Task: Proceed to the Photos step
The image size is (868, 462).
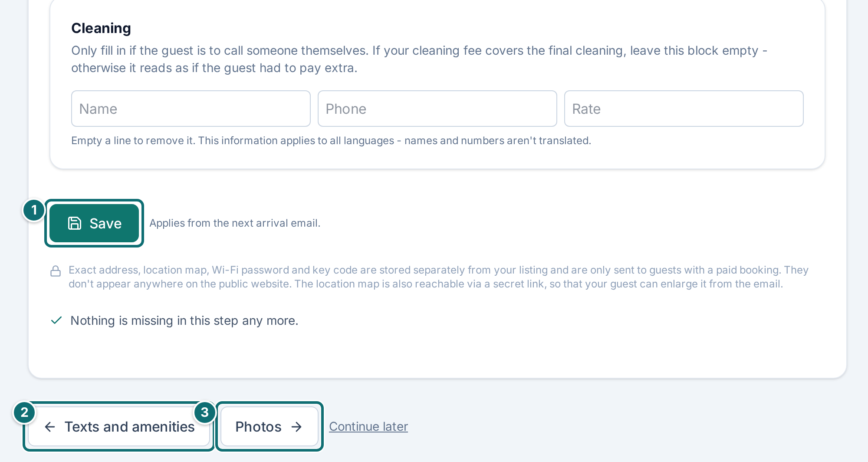Action: (x=270, y=426)
